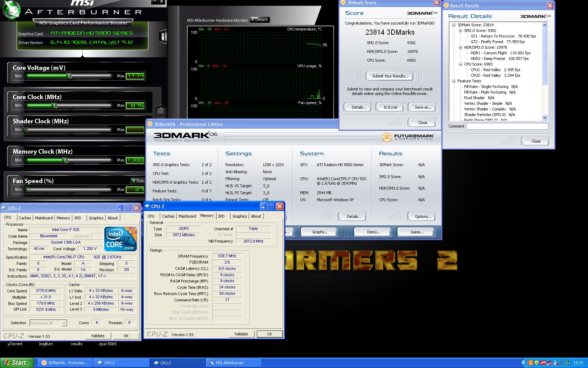
Task: Switch to 3DMark06 Professional taskbar item
Action: click(x=66, y=363)
